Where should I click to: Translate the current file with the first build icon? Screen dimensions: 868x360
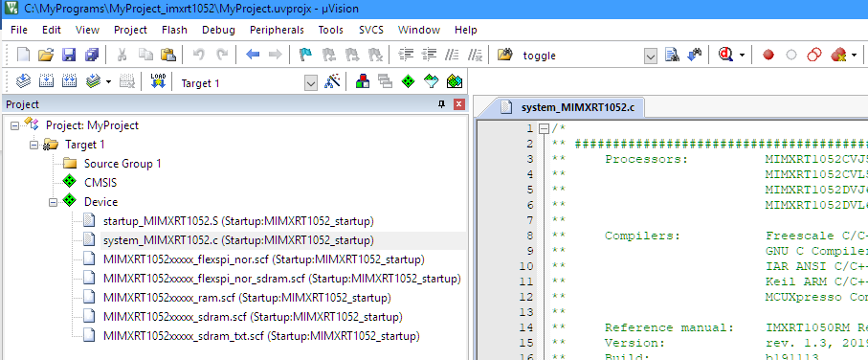pos(23,81)
